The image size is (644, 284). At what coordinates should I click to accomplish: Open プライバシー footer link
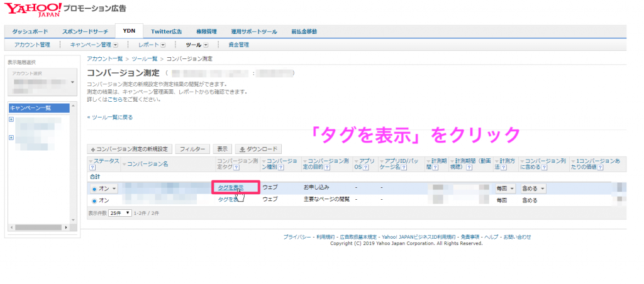click(297, 238)
